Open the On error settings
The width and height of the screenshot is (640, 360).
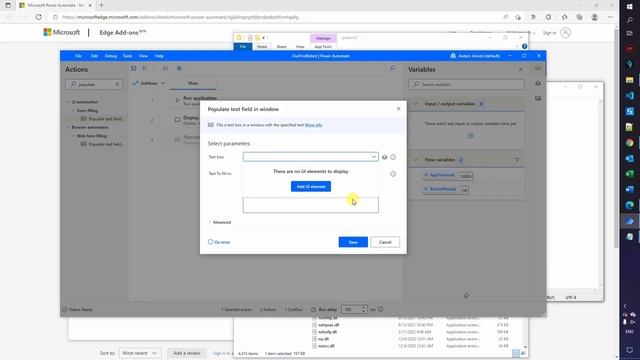219,242
